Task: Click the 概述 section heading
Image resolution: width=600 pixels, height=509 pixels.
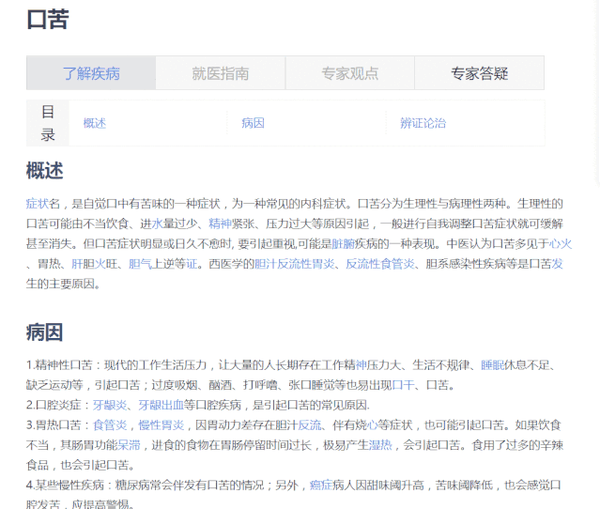Action: coord(45,170)
